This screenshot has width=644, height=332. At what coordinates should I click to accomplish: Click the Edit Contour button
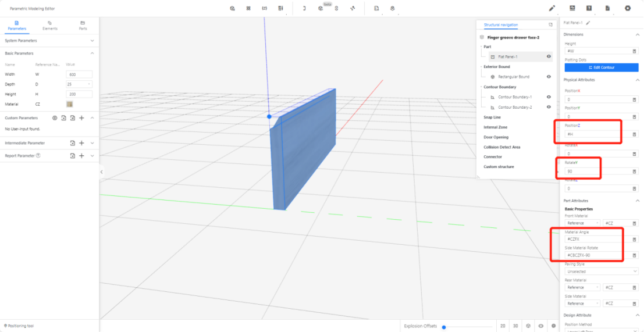click(601, 67)
